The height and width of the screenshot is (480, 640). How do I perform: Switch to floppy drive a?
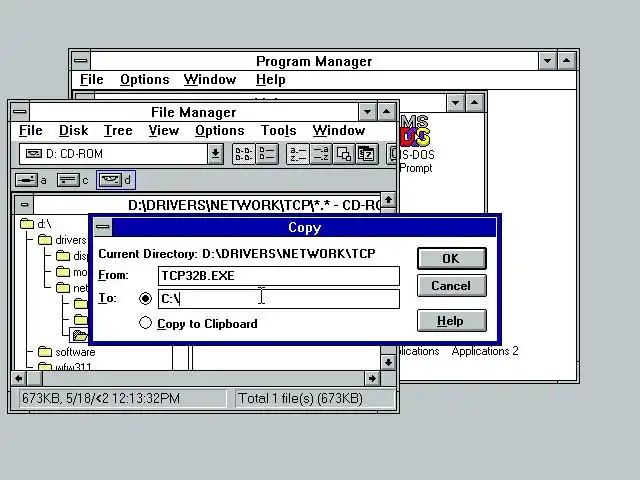coord(31,180)
